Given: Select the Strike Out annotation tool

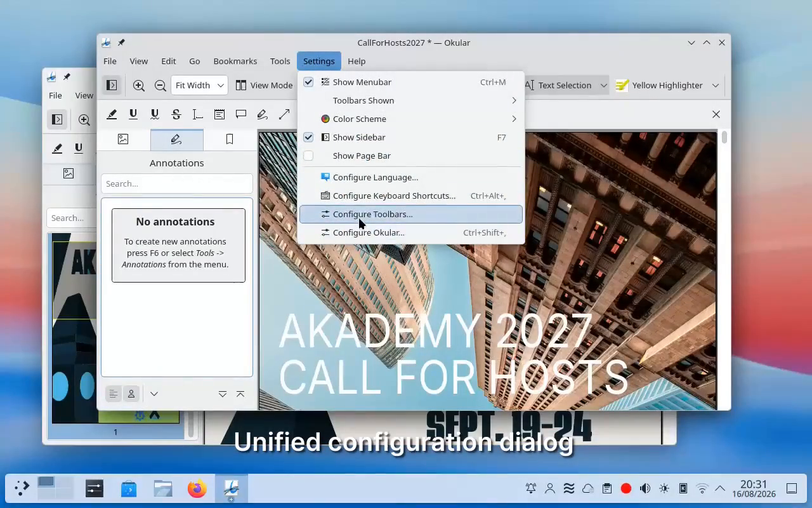Looking at the screenshot, I should point(176,114).
